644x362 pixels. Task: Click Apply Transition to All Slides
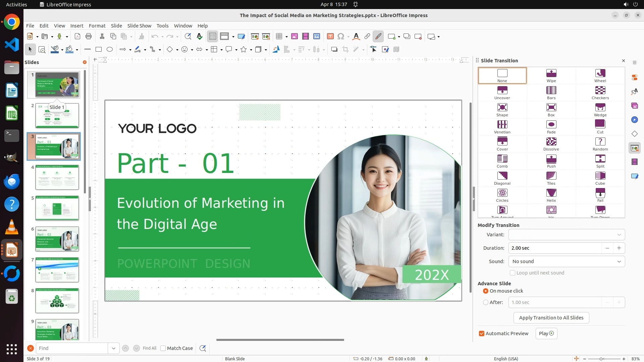pyautogui.click(x=551, y=318)
